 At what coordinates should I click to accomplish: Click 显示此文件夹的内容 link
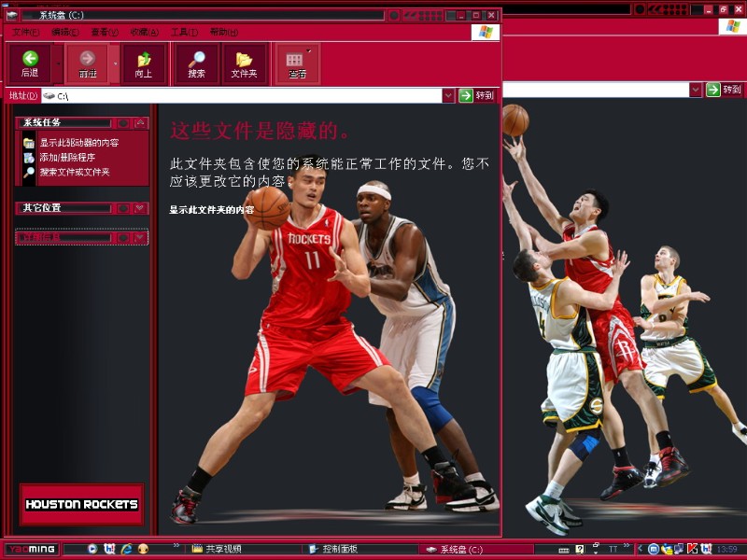coord(211,210)
